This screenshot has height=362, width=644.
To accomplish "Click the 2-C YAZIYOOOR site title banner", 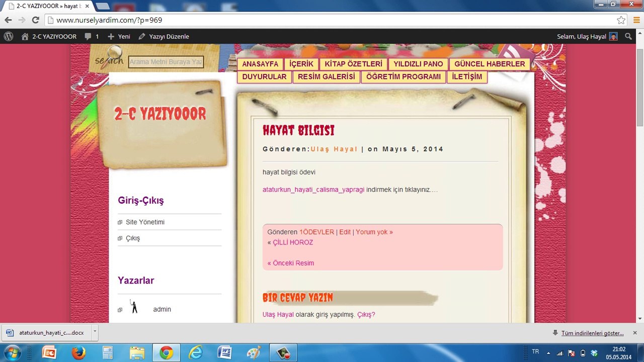I will [x=160, y=114].
